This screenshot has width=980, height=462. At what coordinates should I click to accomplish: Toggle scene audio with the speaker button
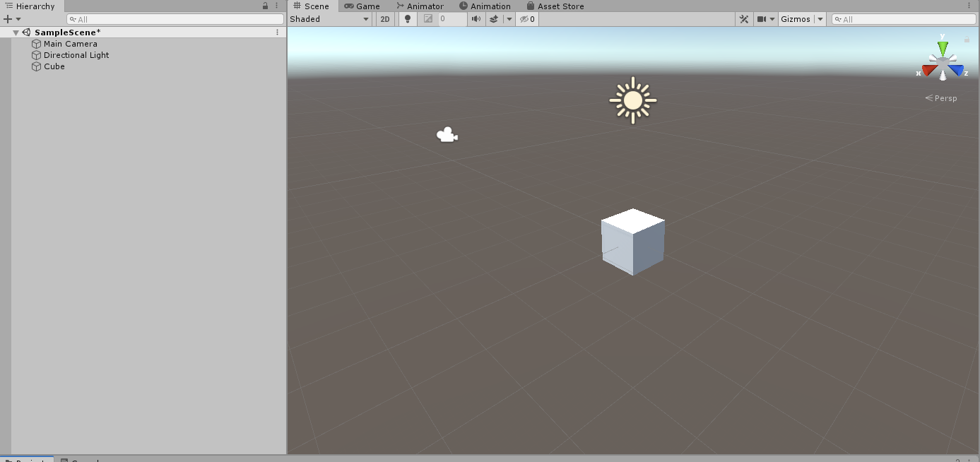[x=476, y=19]
